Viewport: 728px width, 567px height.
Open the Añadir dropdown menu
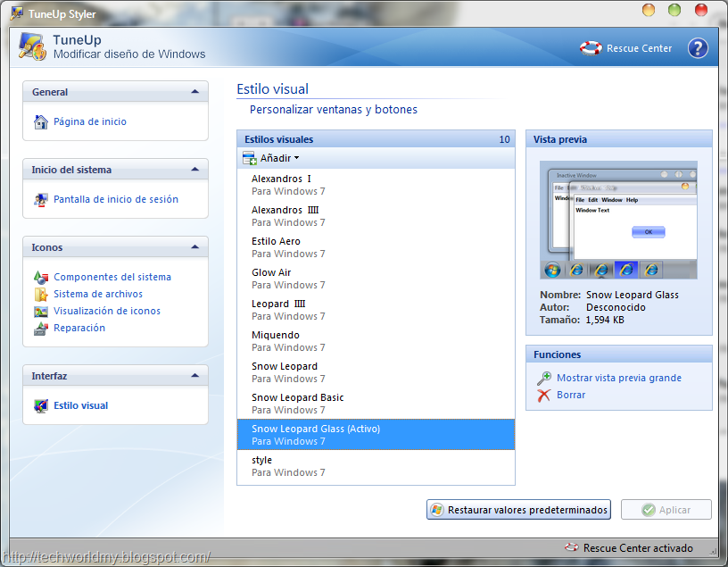(x=279, y=158)
